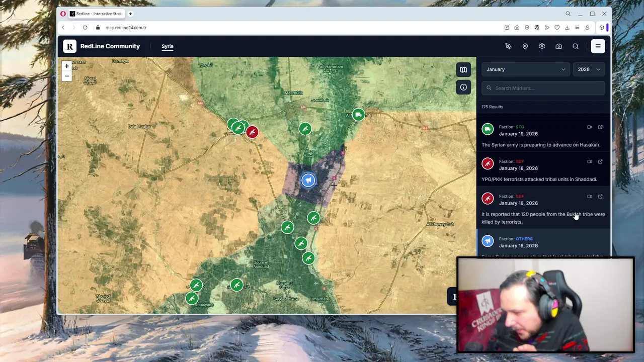Switch to the Syria tab
The height and width of the screenshot is (362, 644).
pyautogui.click(x=168, y=46)
